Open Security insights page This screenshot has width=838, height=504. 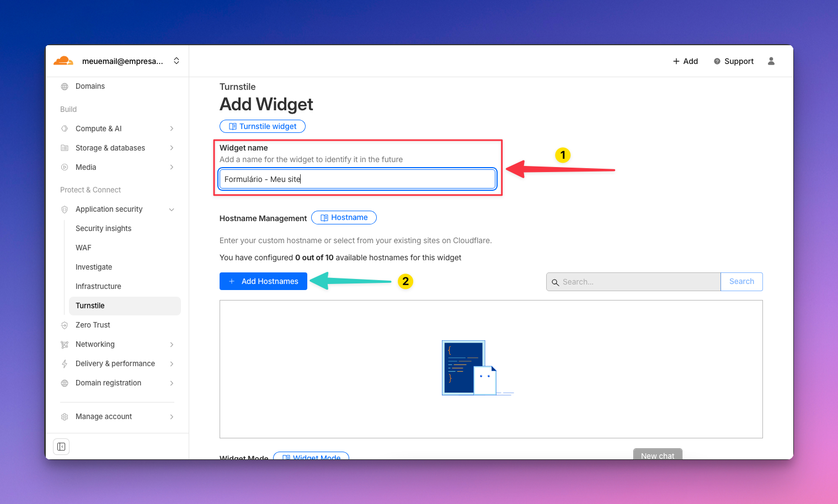(x=104, y=229)
